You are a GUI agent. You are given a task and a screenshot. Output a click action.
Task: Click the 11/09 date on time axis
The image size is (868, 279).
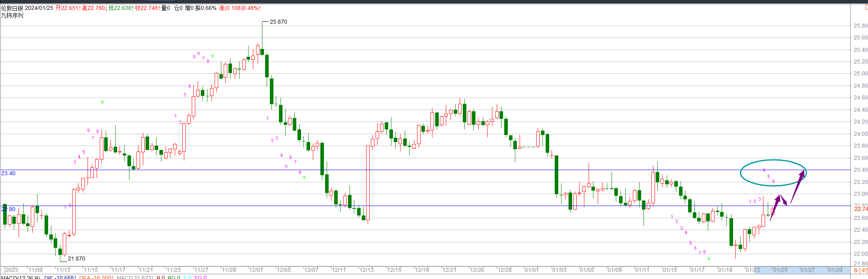pos(36,270)
